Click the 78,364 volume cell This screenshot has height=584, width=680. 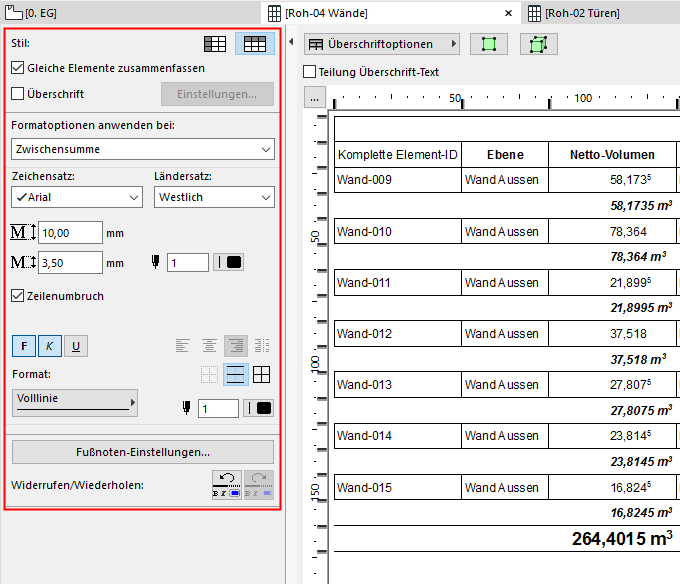[612, 232]
